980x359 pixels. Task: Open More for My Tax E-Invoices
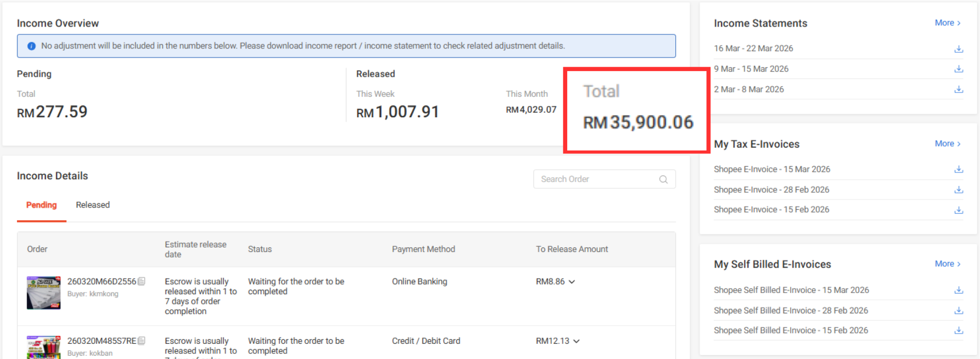948,144
